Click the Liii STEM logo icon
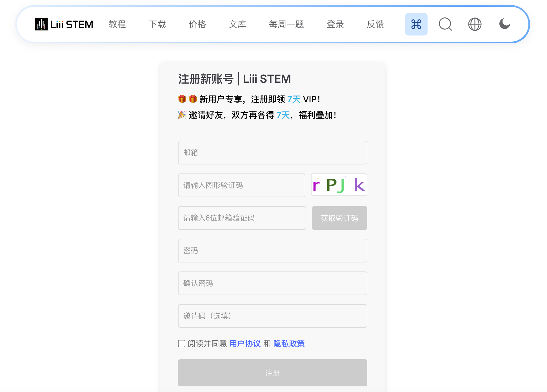 [41, 24]
